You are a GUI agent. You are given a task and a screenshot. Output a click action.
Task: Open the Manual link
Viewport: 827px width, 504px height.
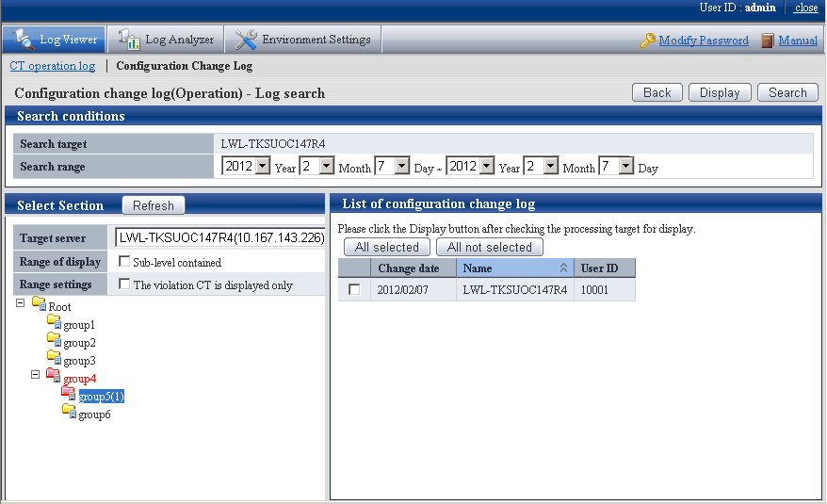tap(798, 41)
